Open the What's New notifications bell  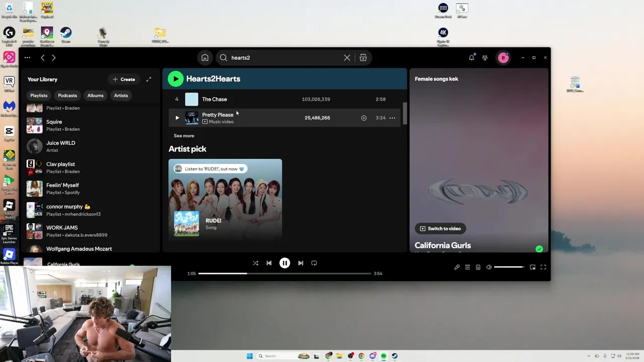(471, 58)
